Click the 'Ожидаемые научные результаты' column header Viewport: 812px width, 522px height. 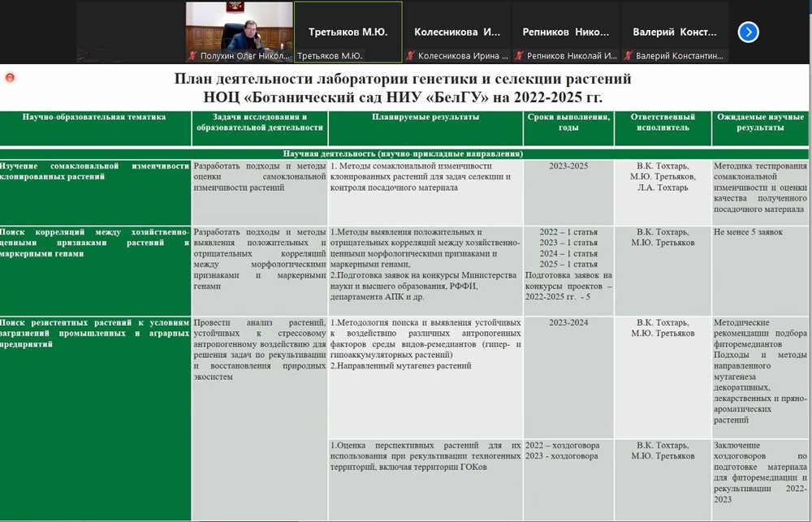pos(760,123)
